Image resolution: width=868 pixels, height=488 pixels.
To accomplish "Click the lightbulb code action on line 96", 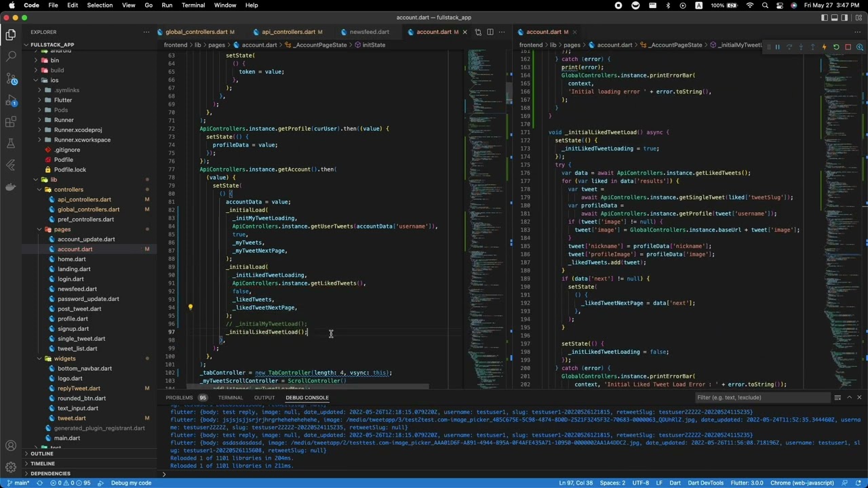I will click(191, 307).
